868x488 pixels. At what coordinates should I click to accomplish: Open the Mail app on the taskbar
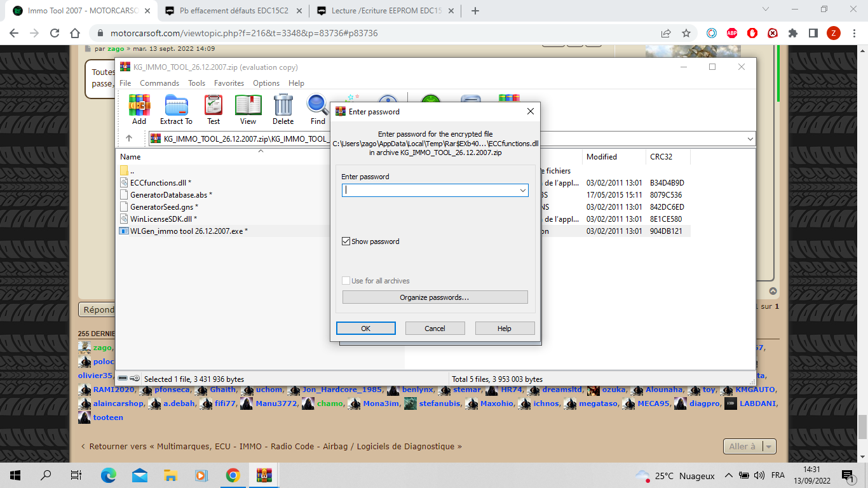[x=140, y=475]
